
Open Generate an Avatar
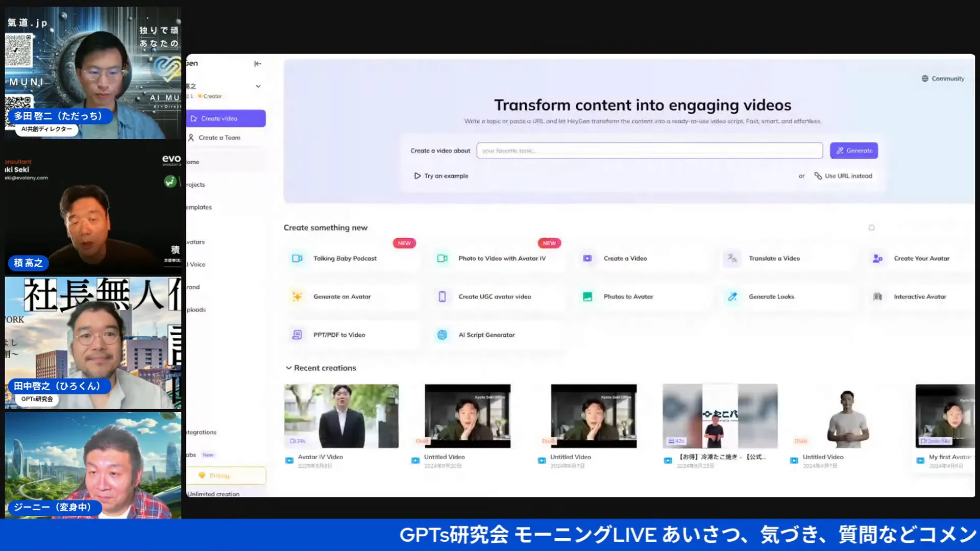(352, 297)
